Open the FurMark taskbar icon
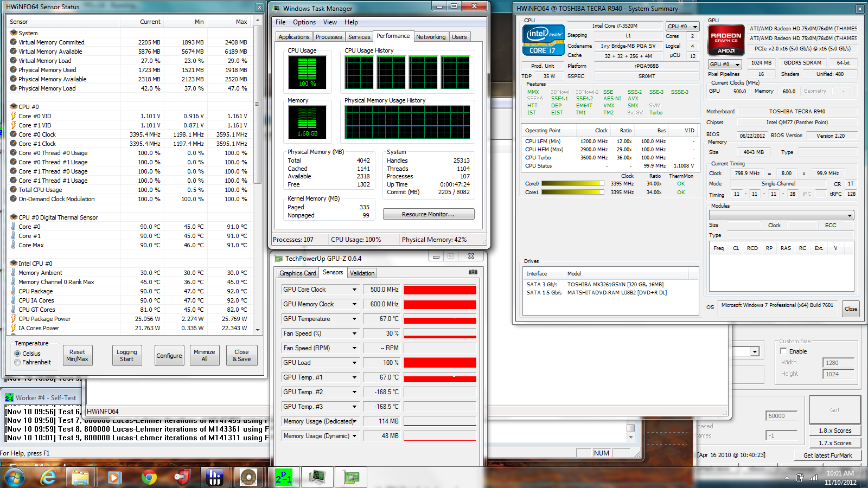This screenshot has width=868, height=488. 248,477
